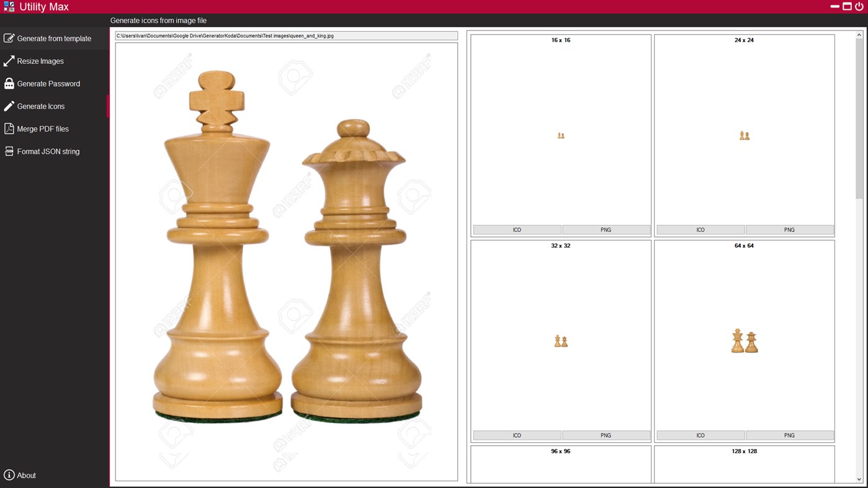The height and width of the screenshot is (488, 868).
Task: Export 24 x 24 icon as ICO
Action: [700, 229]
